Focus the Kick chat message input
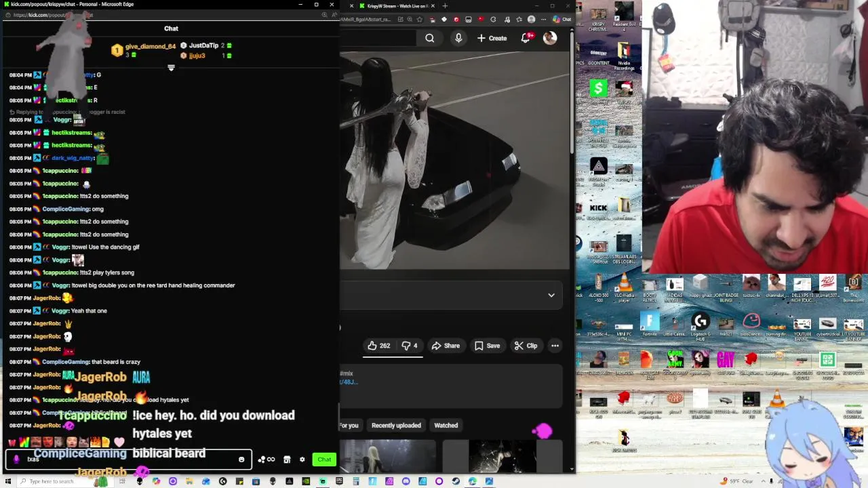 click(129, 460)
